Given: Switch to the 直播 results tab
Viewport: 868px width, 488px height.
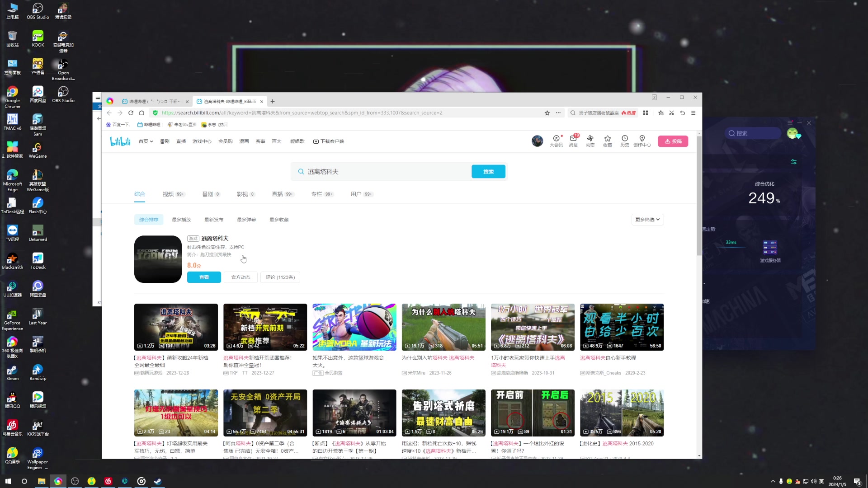Looking at the screenshot, I should (283, 194).
